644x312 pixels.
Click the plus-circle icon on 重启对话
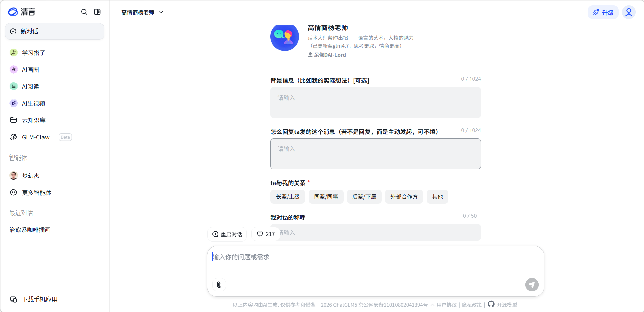pyautogui.click(x=215, y=234)
